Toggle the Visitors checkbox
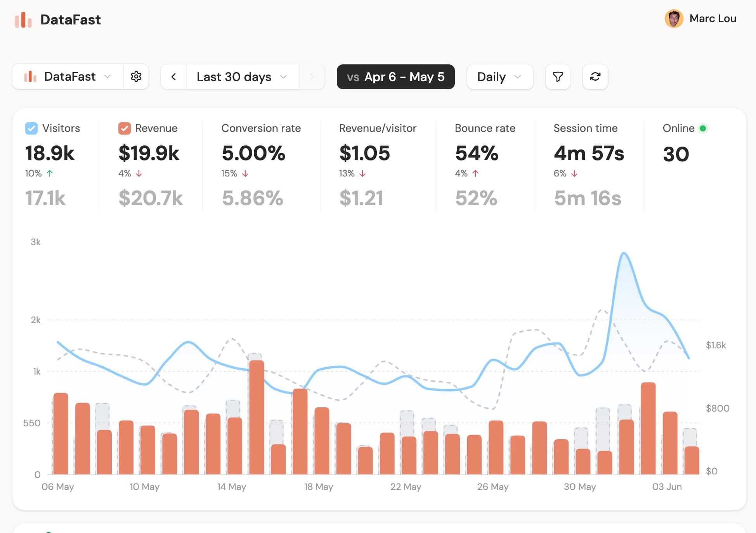The width and height of the screenshot is (756, 533). [x=31, y=128]
